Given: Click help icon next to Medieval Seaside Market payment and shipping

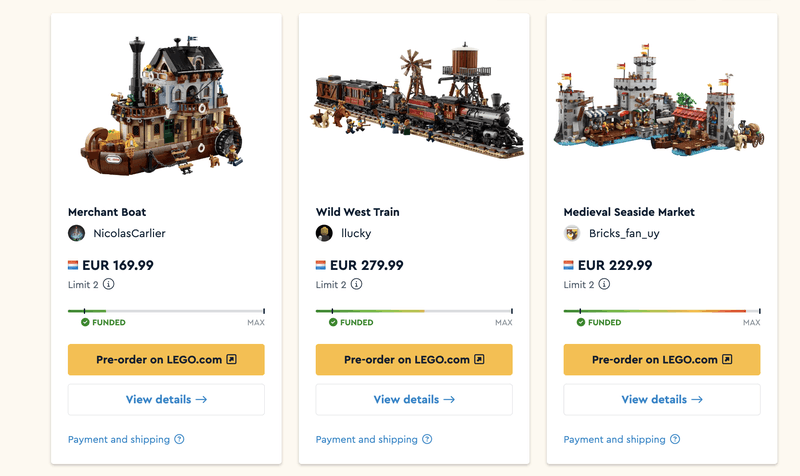Looking at the screenshot, I should pos(675,439).
